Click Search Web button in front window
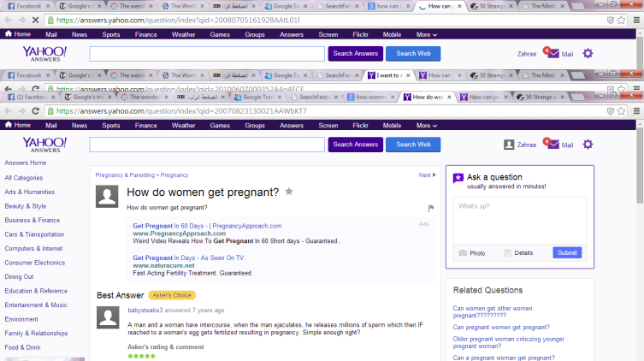 click(413, 145)
